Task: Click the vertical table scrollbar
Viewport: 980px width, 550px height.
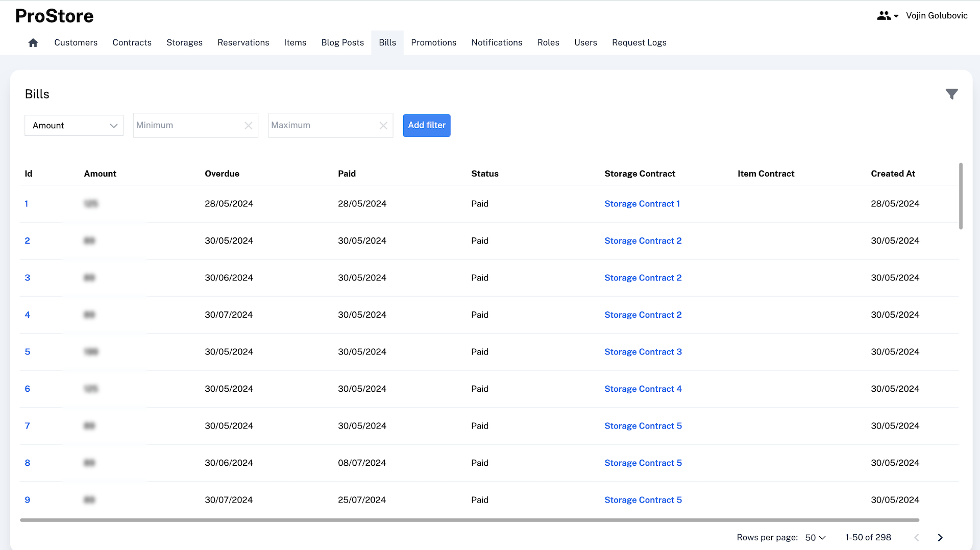Action: [961, 196]
